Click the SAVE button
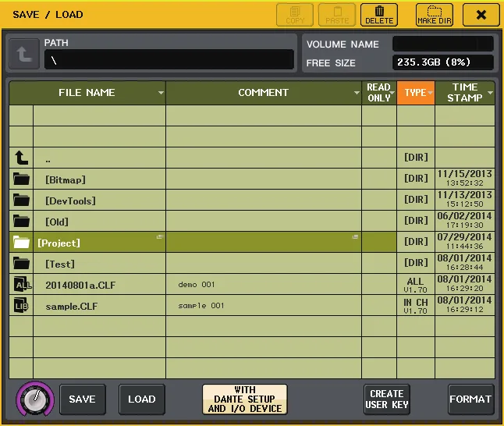 pyautogui.click(x=82, y=399)
